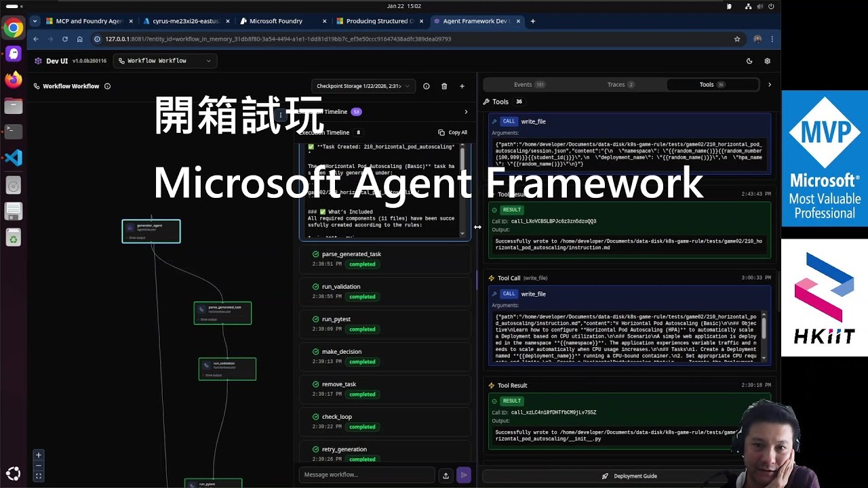
Task: Open the tab search dropdown
Action: pyautogui.click(x=35, y=21)
